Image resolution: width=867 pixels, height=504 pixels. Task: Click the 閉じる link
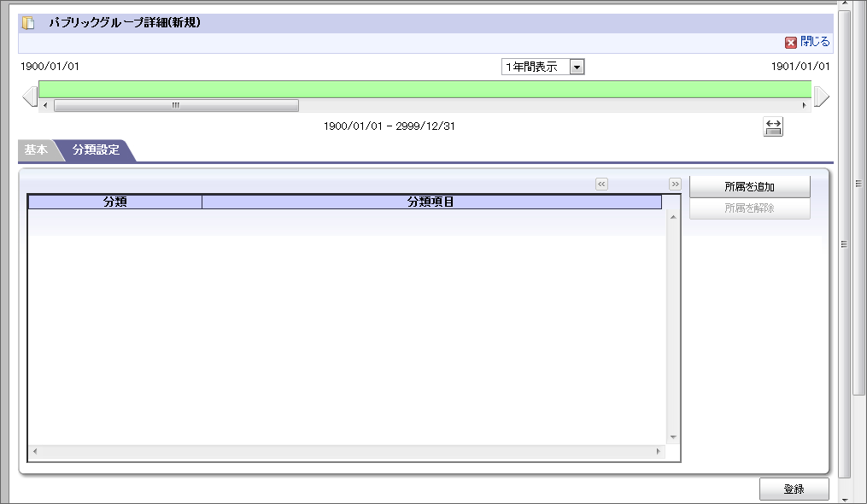pyautogui.click(x=815, y=42)
